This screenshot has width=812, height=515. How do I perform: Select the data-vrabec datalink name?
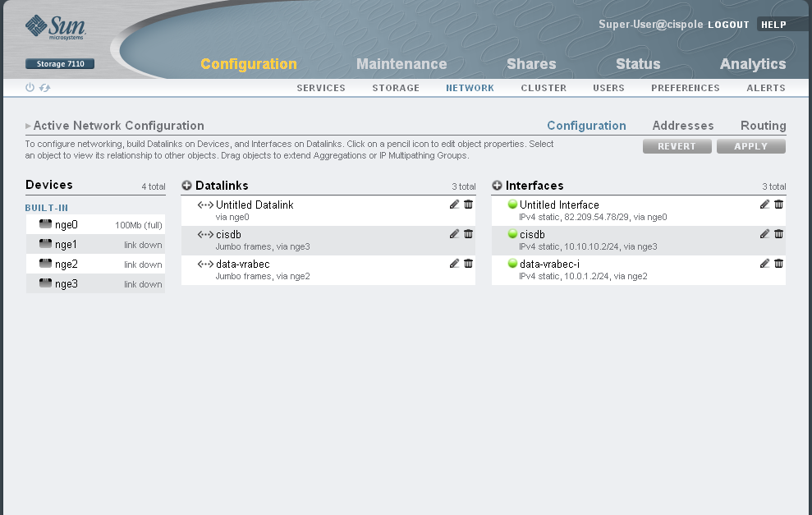(x=242, y=264)
